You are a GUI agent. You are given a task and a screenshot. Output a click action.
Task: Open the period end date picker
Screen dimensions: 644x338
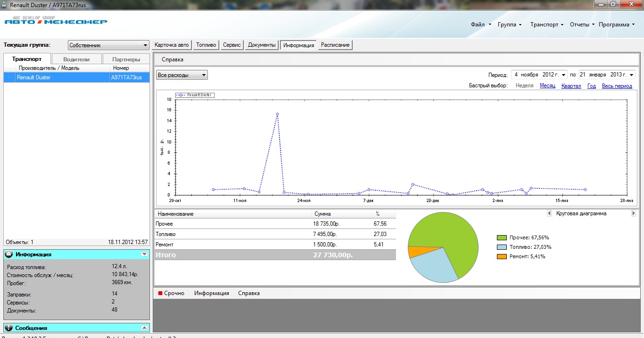(631, 75)
